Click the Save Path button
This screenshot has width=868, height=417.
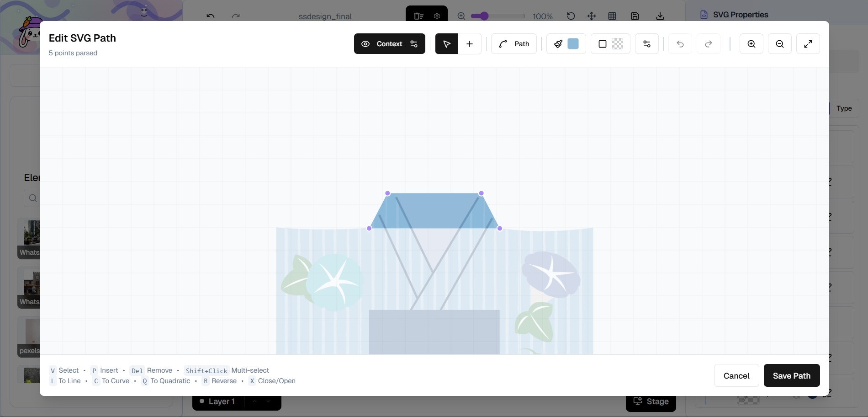[x=791, y=375]
